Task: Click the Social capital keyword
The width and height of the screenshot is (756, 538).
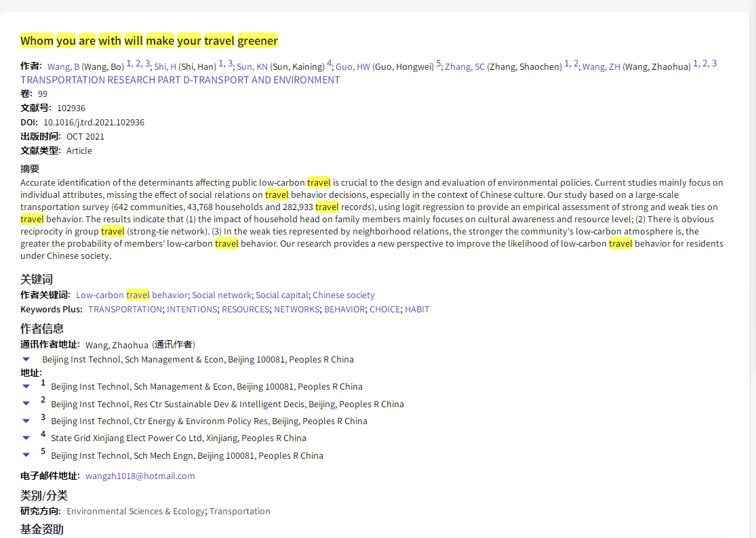Action: (x=282, y=295)
